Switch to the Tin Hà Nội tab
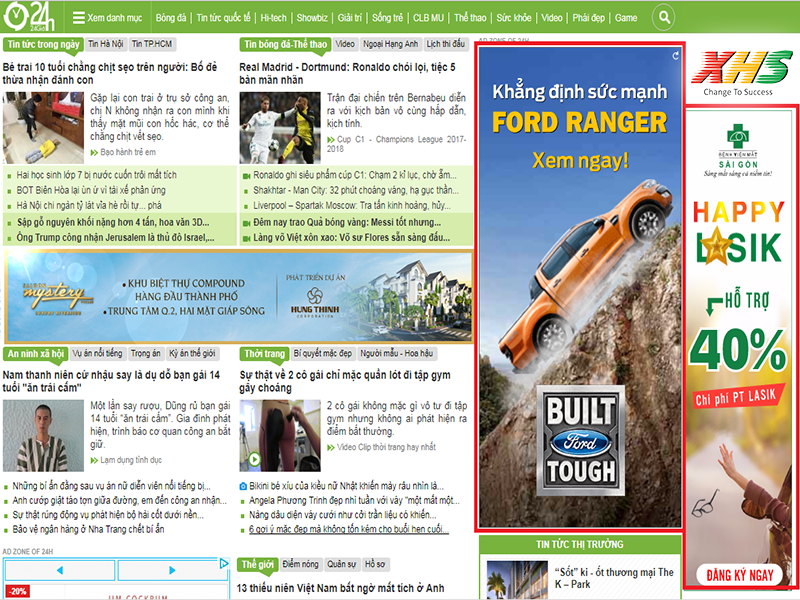The width and height of the screenshot is (800, 600). coord(105,44)
